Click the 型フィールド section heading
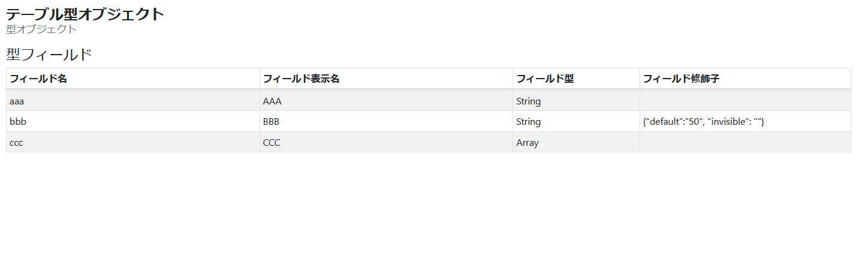This screenshot has height=261, width=868. pyautogui.click(x=49, y=55)
